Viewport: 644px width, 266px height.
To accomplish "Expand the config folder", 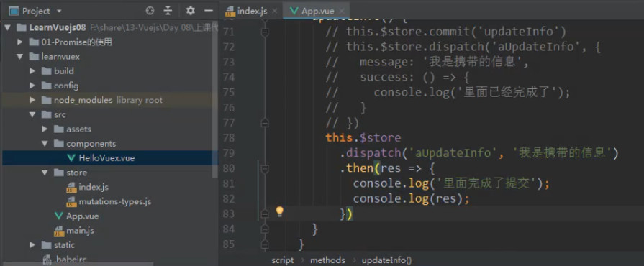I will tap(32, 86).
